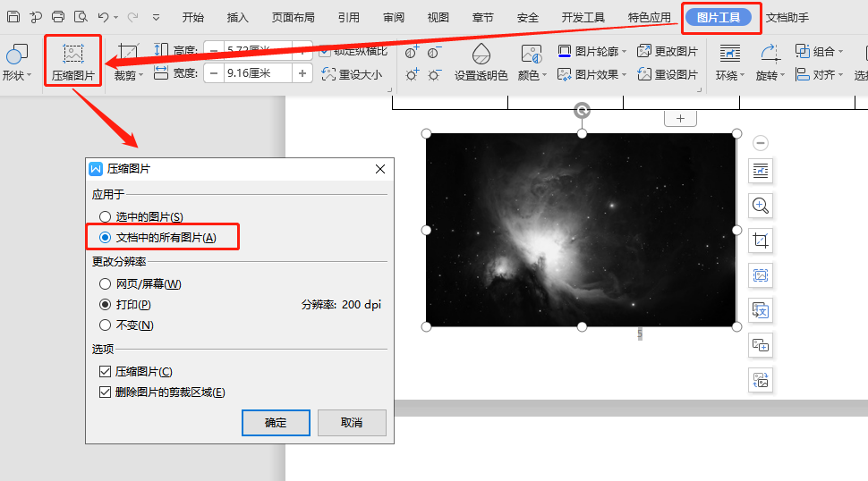Viewport: 868px width, 481px height.
Task: Click the Undo icon
Action: [x=104, y=17]
